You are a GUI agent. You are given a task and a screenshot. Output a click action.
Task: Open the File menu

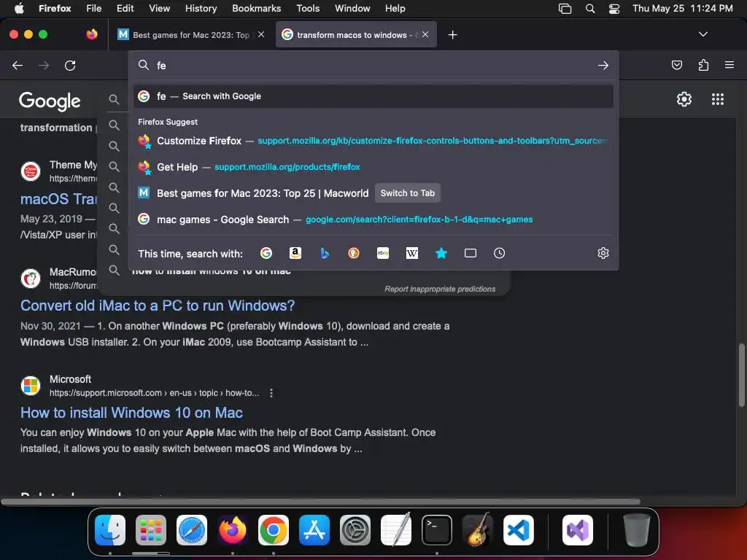point(94,8)
